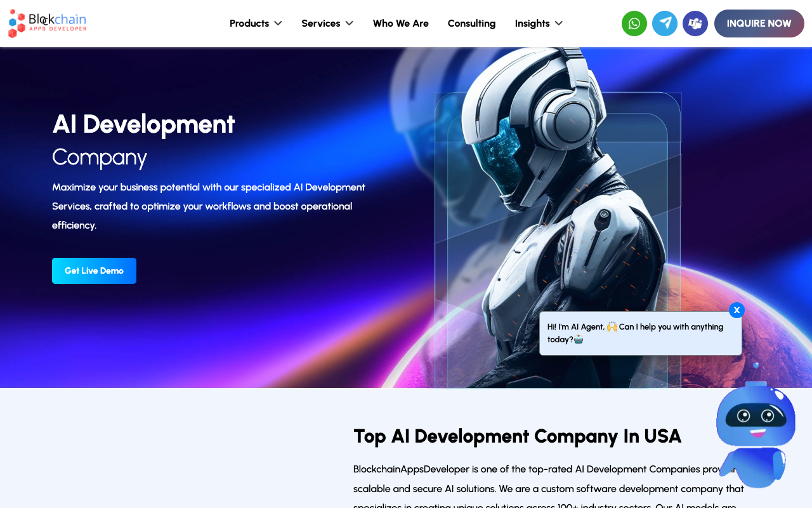
Task: Expand the Services menu chevron
Action: coord(349,23)
